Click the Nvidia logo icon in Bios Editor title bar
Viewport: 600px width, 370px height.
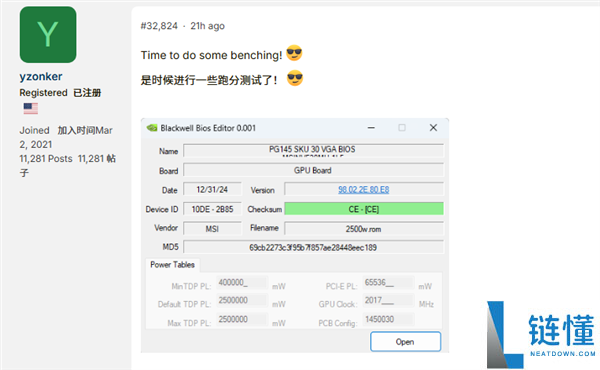pos(152,128)
